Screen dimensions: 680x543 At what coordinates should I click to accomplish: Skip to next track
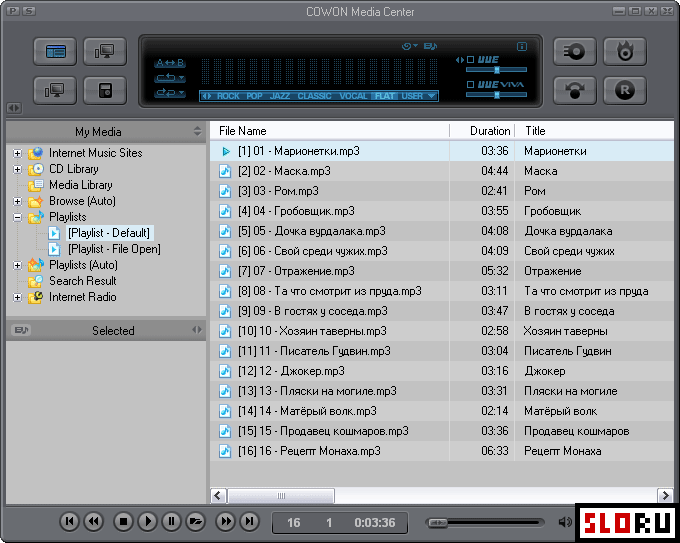point(249,521)
